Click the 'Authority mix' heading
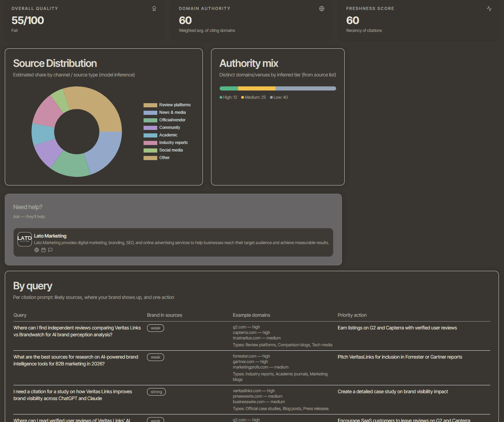Screen dimensions: 504x422 click(x=249, y=63)
